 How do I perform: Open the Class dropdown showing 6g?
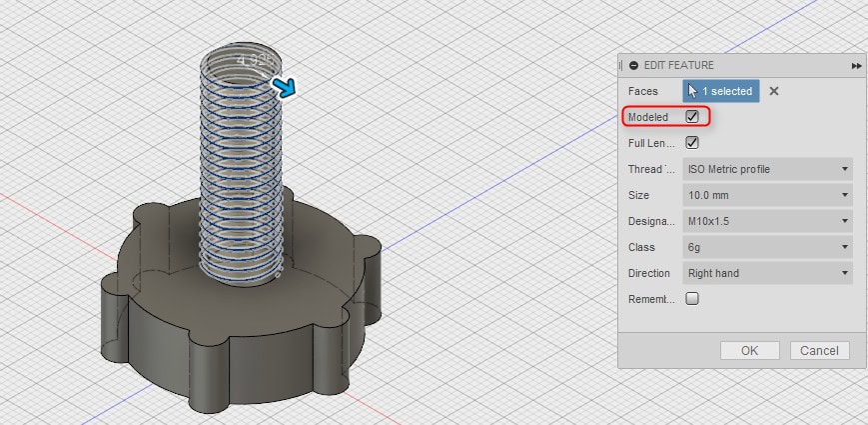coord(766,247)
